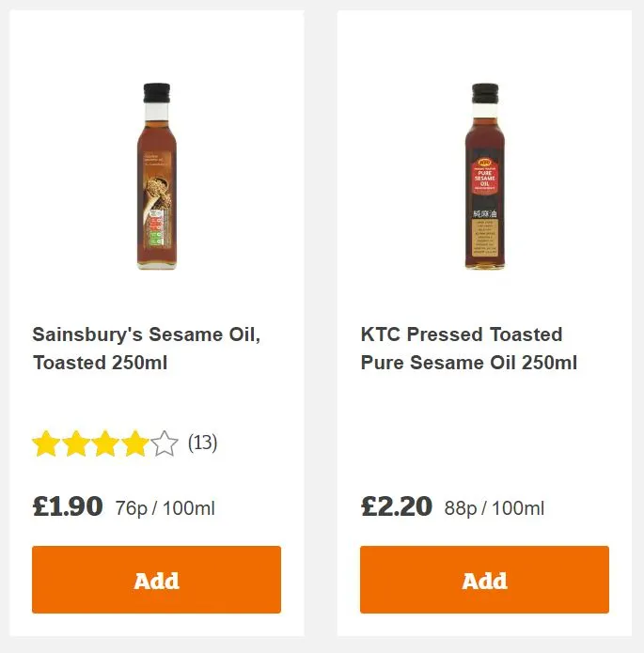Click the KTC sesame oil bottle image
Image resolution: width=644 pixels, height=653 pixels.
point(484,177)
